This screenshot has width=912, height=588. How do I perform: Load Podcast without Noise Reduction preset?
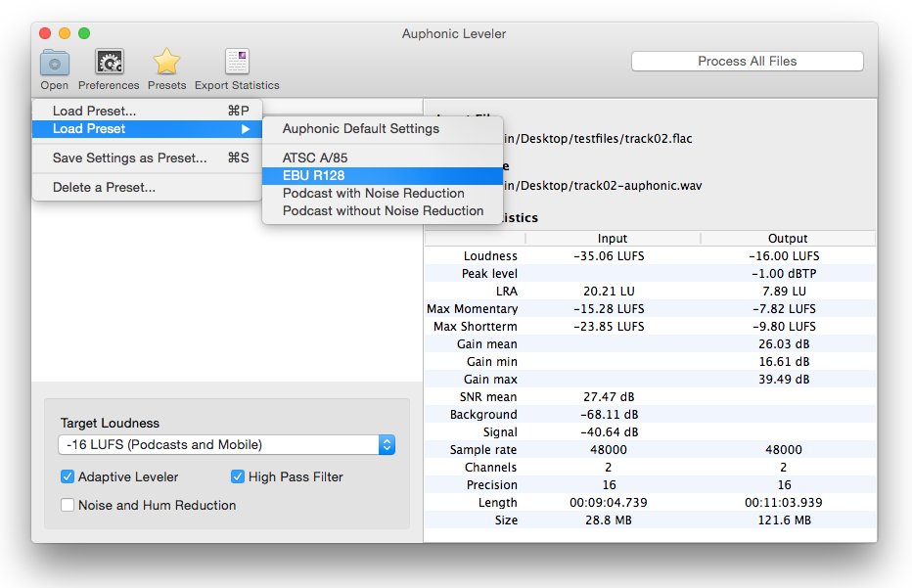[x=383, y=210]
